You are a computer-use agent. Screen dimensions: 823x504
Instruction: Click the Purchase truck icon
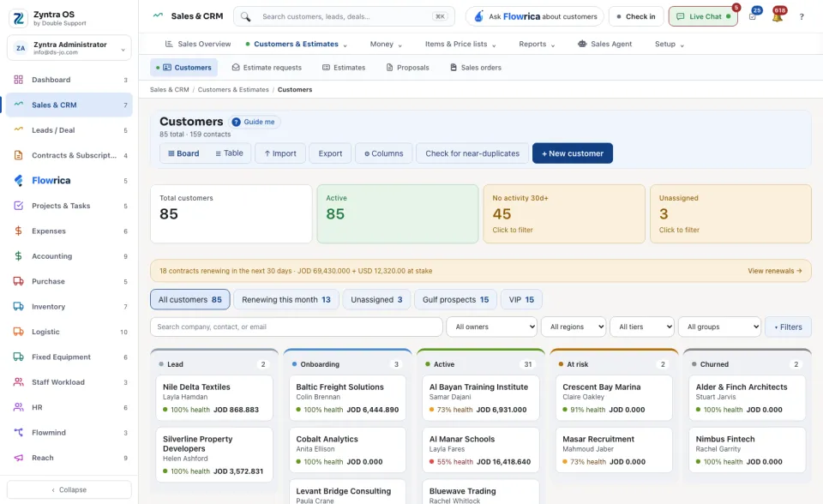[x=18, y=281]
